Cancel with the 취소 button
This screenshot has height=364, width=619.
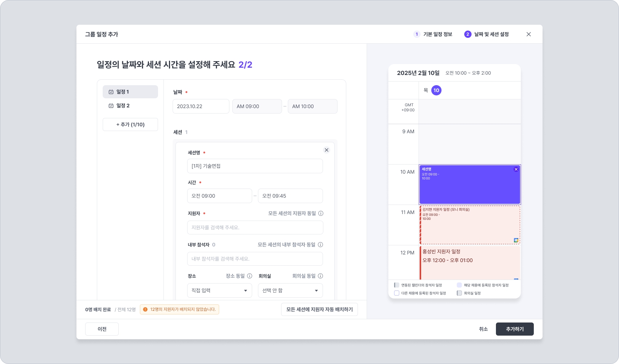click(483, 329)
